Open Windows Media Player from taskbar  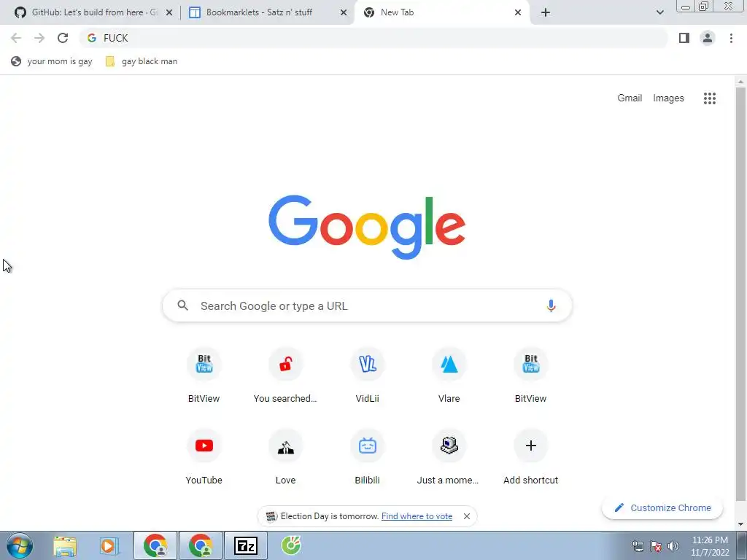point(109,545)
